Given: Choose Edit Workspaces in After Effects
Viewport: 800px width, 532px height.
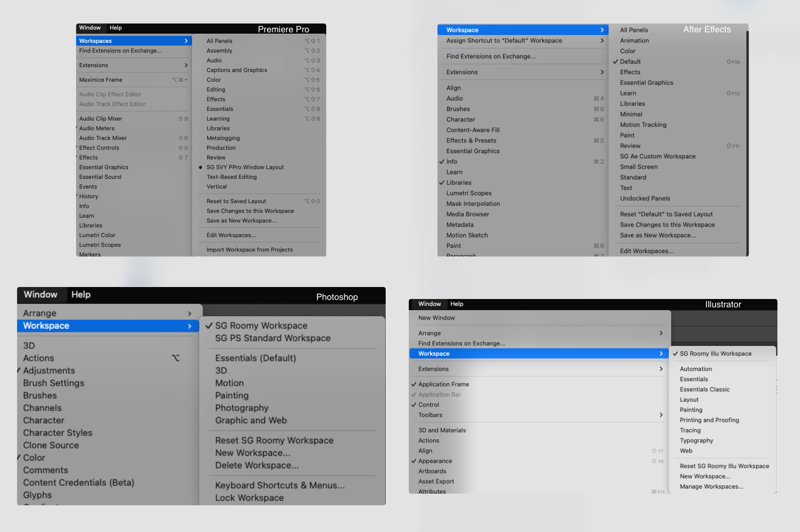Looking at the screenshot, I should pos(647,251).
